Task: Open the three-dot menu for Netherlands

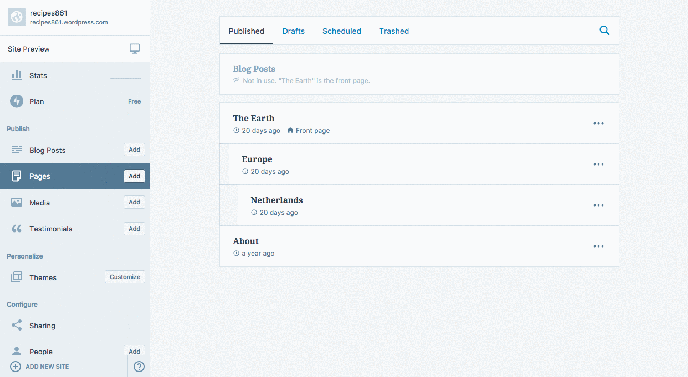Action: pos(598,205)
